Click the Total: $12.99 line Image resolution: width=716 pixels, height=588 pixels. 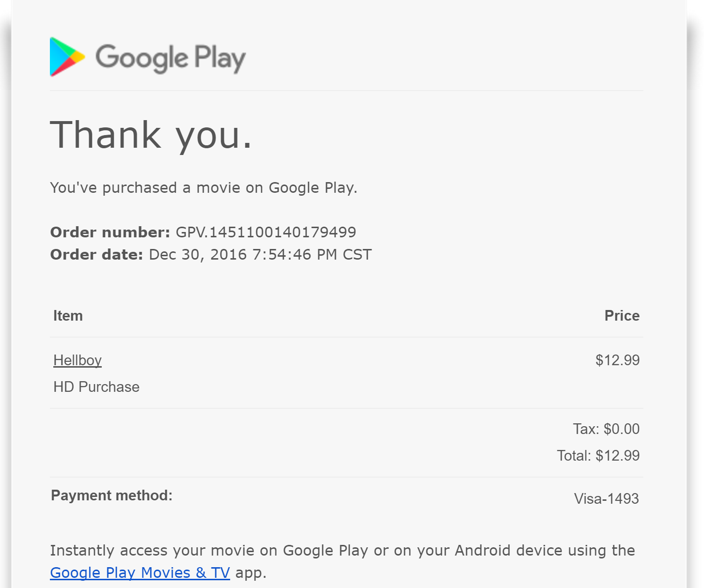coord(598,456)
